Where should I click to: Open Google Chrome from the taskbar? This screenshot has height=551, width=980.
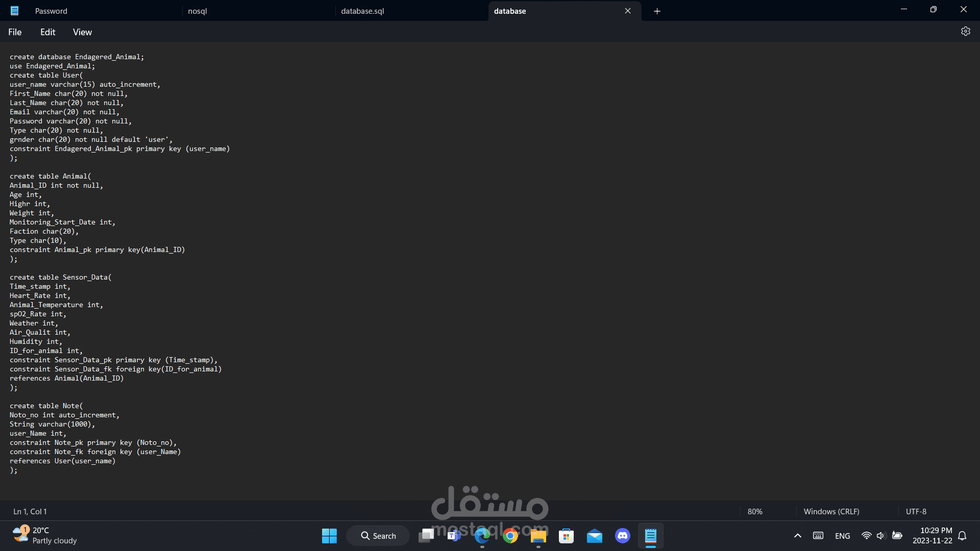(510, 536)
